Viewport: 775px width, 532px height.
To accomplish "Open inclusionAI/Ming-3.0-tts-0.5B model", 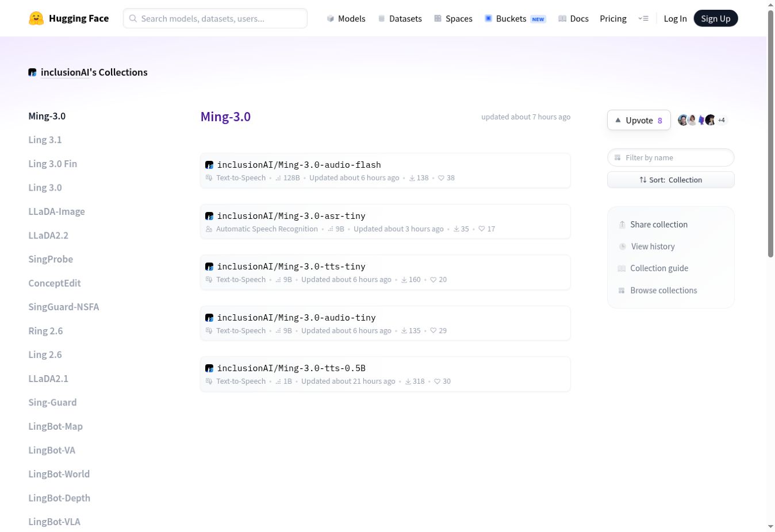I will pos(385,374).
